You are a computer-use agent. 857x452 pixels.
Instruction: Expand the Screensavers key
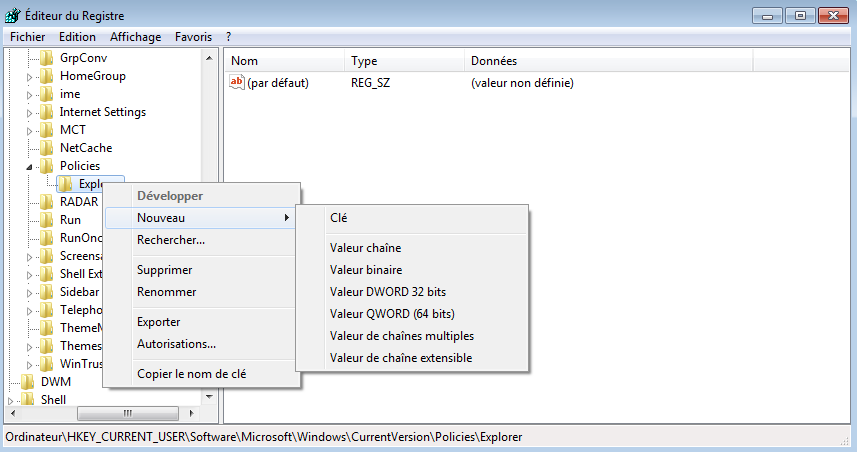click(x=30, y=257)
